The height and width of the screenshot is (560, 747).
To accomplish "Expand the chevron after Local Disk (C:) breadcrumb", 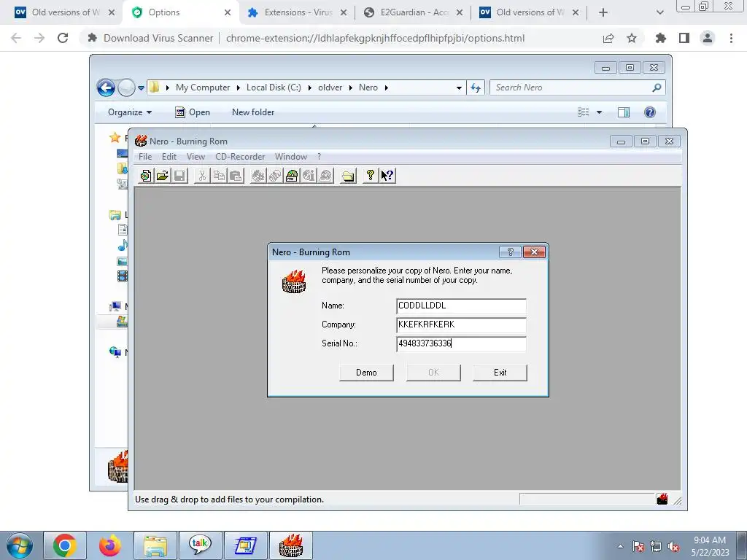I will [309, 87].
